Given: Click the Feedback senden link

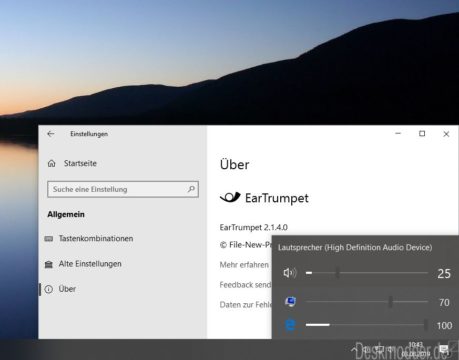Looking at the screenshot, I should 245,285.
